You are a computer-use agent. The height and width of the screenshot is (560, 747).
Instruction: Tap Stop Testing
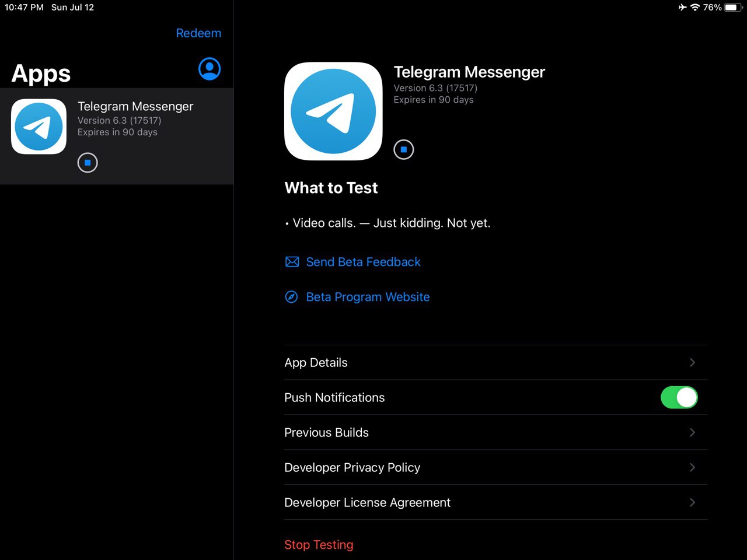(x=319, y=545)
